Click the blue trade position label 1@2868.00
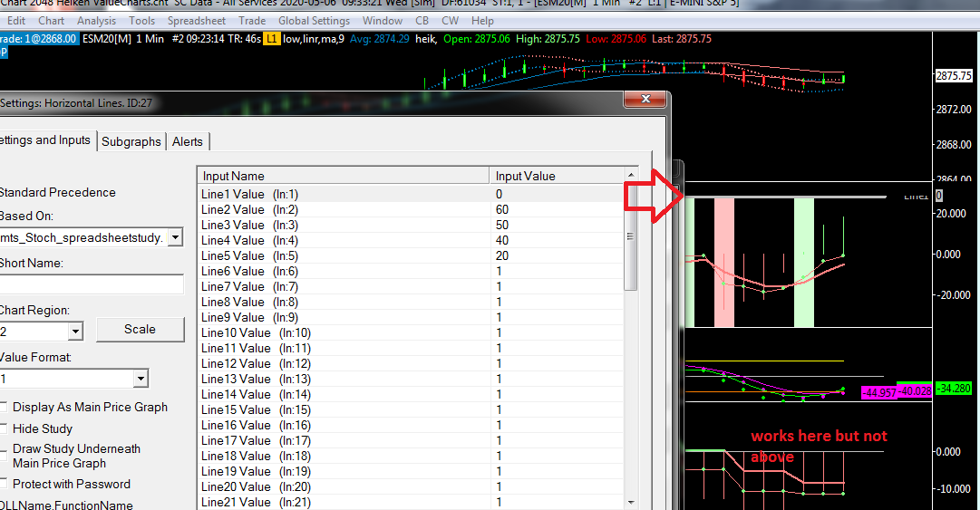Viewport: 980px width, 510px height. (39, 39)
